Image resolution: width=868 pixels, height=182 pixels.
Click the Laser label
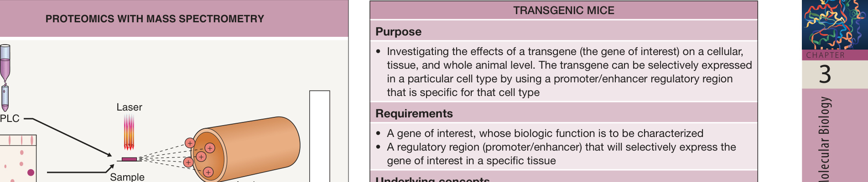(129, 107)
